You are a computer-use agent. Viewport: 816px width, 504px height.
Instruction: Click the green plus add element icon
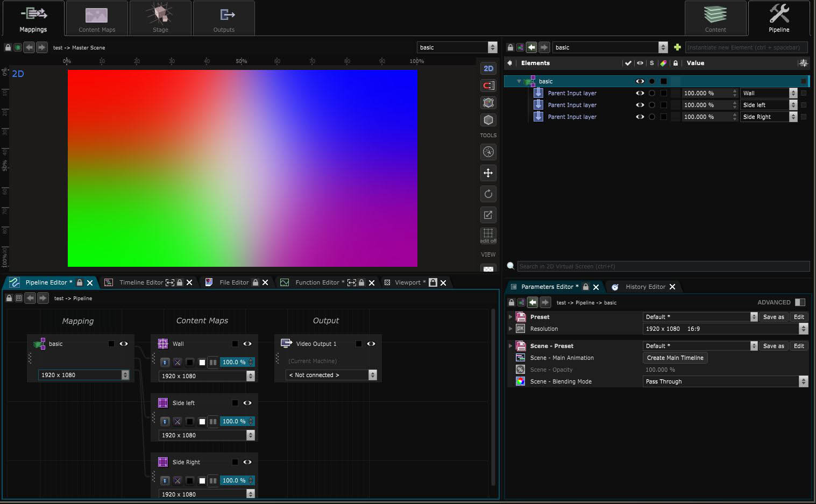(x=677, y=47)
